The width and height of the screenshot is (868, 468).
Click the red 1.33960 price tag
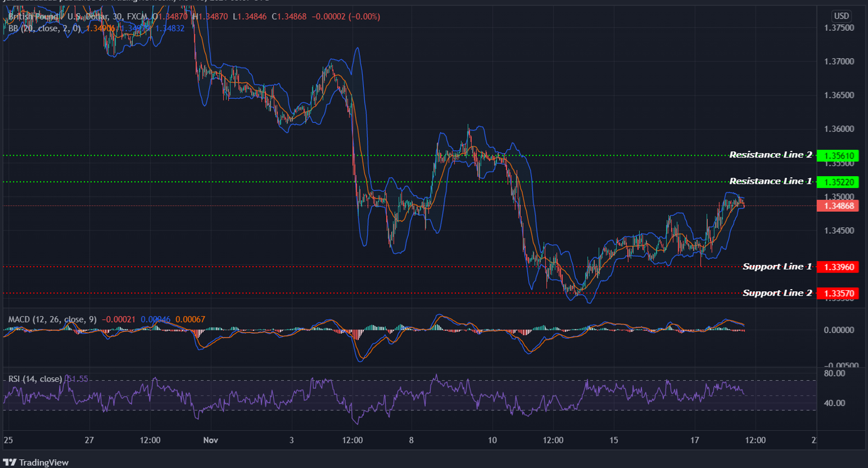click(x=838, y=267)
